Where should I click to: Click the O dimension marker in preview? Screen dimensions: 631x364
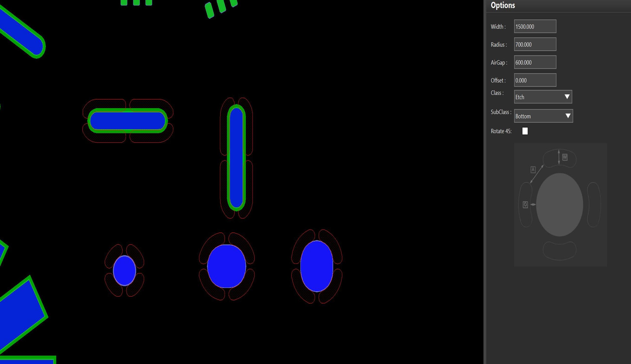[x=525, y=205]
